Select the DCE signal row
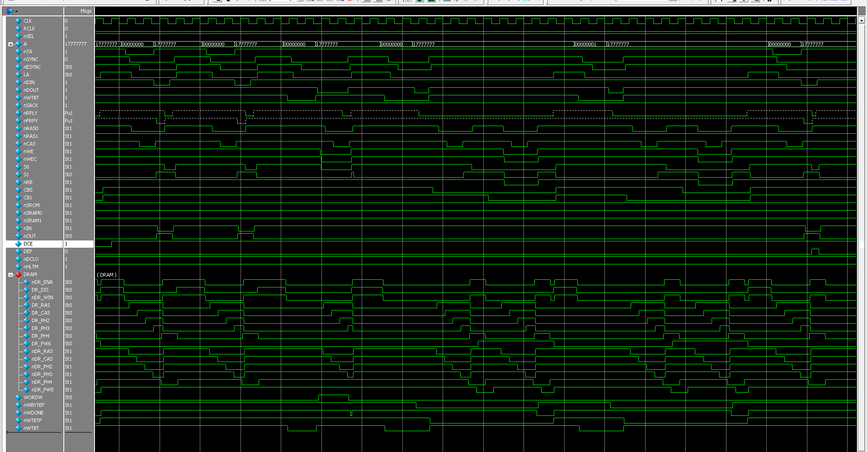Image resolution: width=868 pixels, height=452 pixels. point(28,244)
